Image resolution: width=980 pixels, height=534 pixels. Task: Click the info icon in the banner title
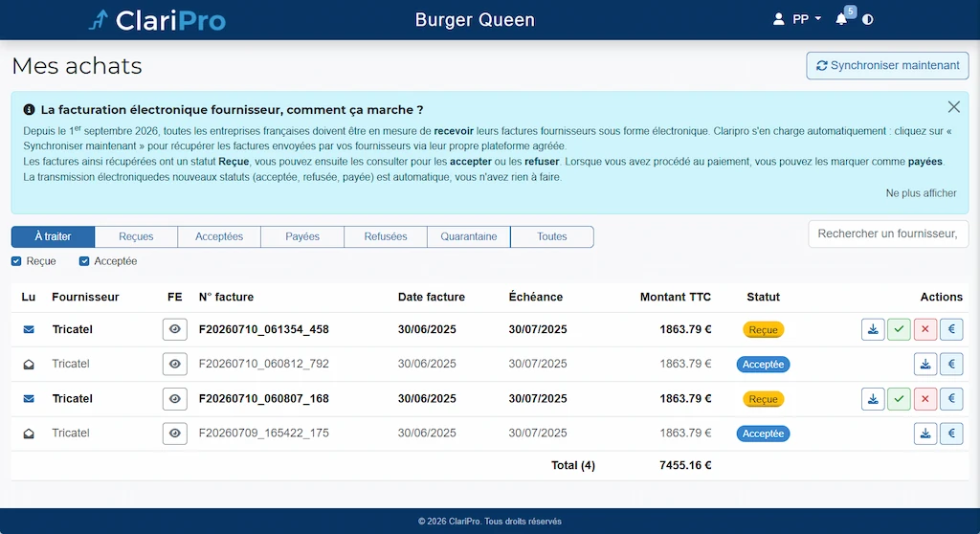[29, 109]
